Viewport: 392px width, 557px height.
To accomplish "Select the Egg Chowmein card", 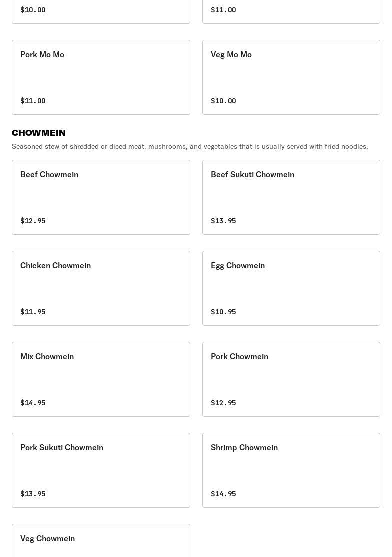I will [291, 288].
